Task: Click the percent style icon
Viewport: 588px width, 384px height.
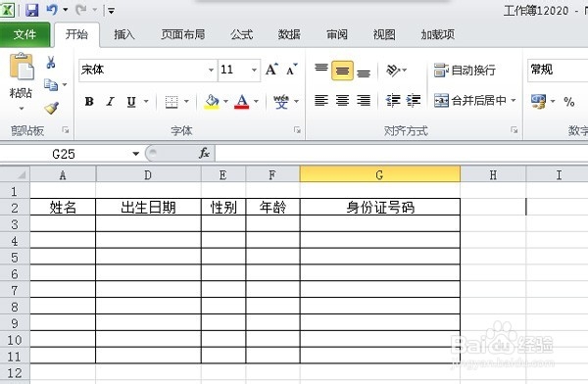Action: (x=568, y=101)
